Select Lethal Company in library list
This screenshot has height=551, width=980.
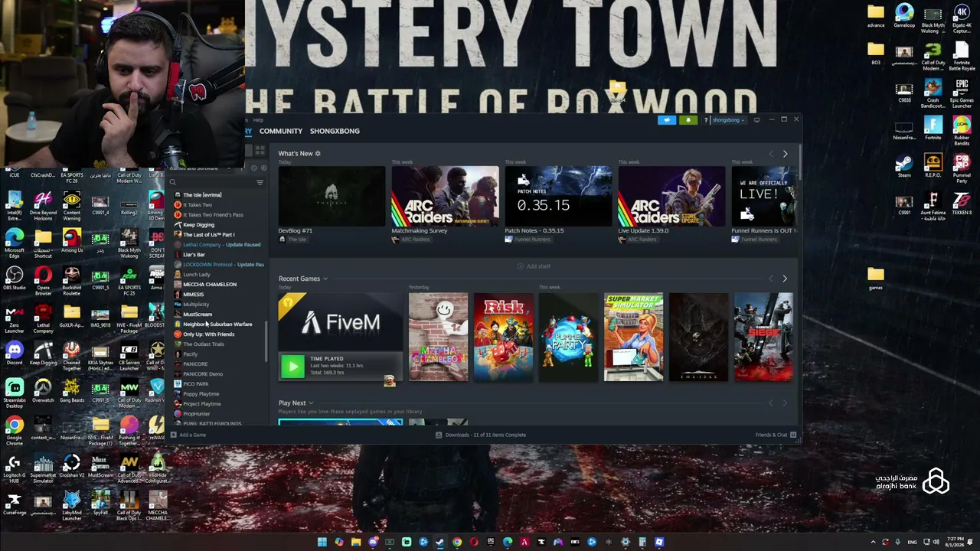tap(218, 245)
